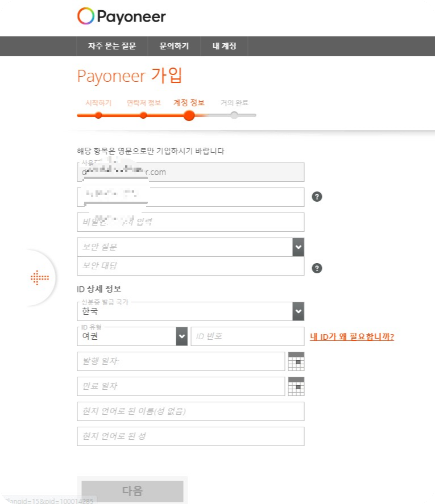Viewport: 435px width, 504px height.
Task: Open the 내 ID가 왜 필요합니까? link
Action: click(352, 337)
